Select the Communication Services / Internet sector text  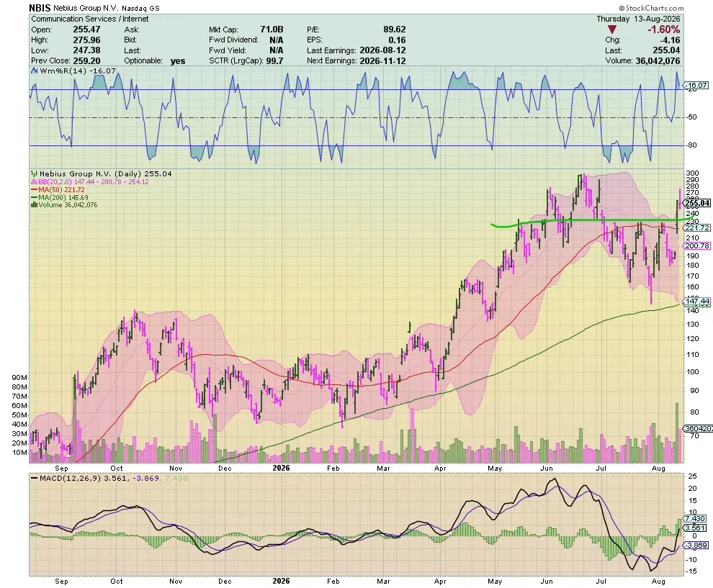point(89,19)
